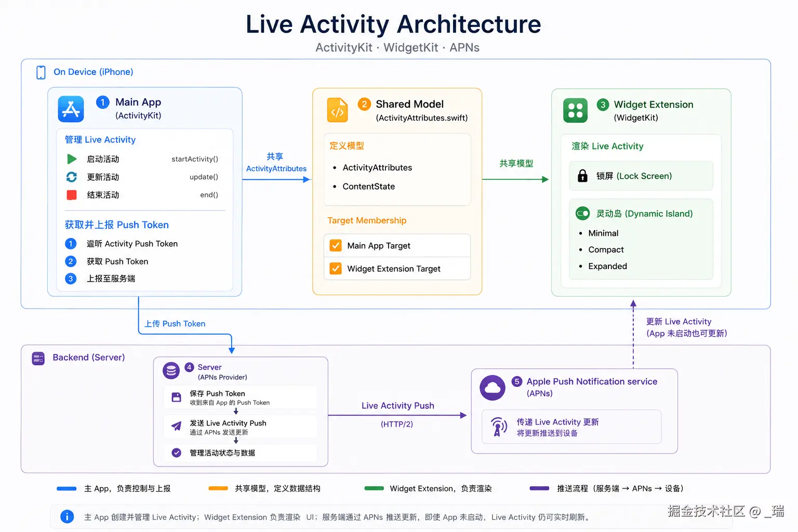
Task: Click the "(ActivityAttributes.swift)" file name
Action: pos(422,118)
